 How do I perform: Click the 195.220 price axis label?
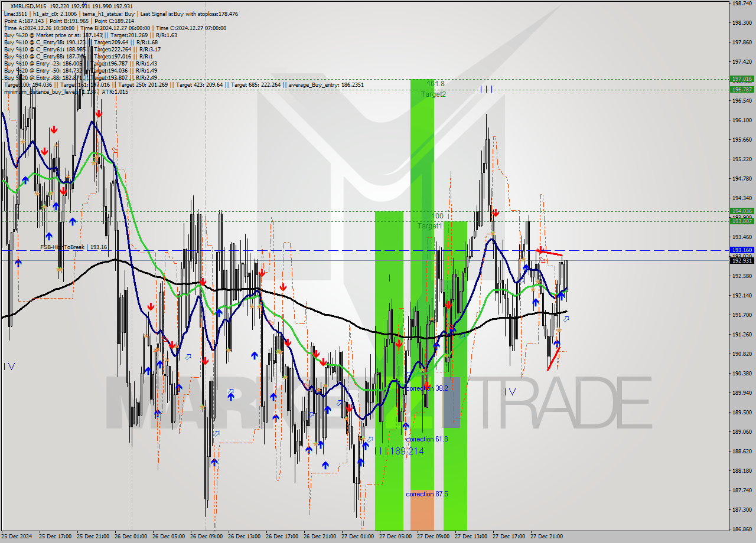click(742, 159)
